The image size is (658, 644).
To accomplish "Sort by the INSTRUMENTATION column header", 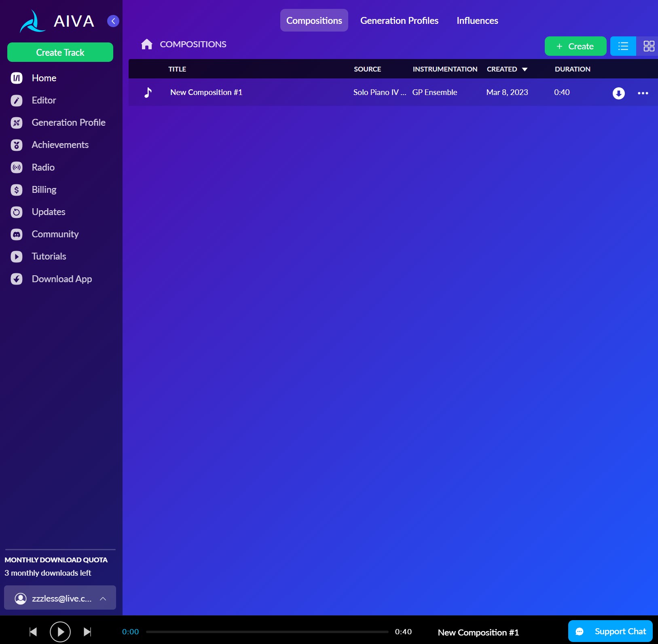I will (x=445, y=69).
